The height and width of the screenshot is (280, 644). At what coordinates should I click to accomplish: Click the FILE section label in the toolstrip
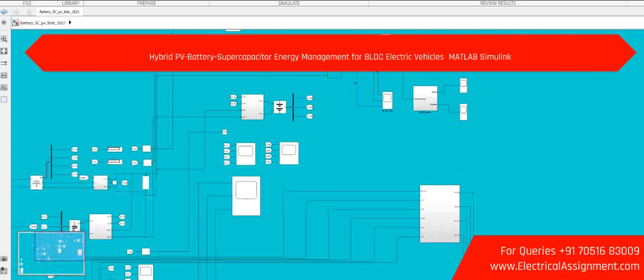coord(27,3)
